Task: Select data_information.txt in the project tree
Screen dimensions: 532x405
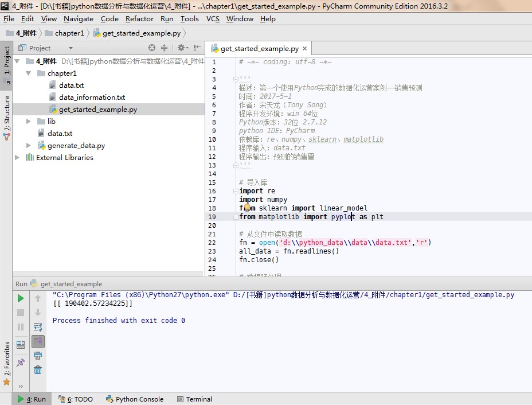Action: pos(92,98)
